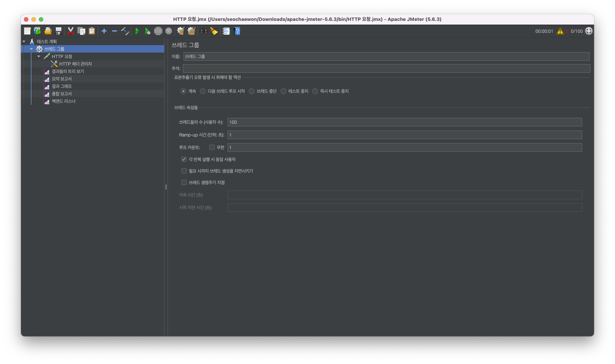
Task: Collapse all tree nodes with minus icon
Action: tap(115, 31)
